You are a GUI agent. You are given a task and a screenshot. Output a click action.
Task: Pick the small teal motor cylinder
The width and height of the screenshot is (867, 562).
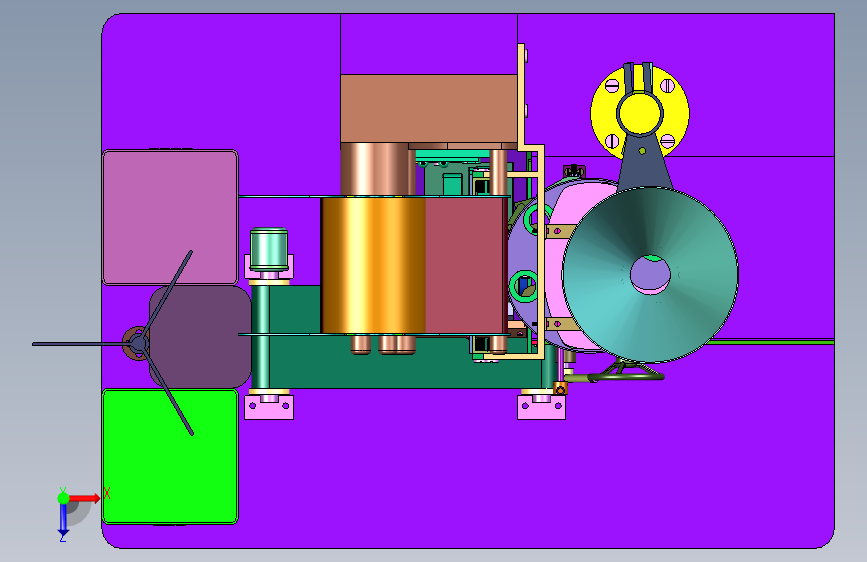point(269,250)
